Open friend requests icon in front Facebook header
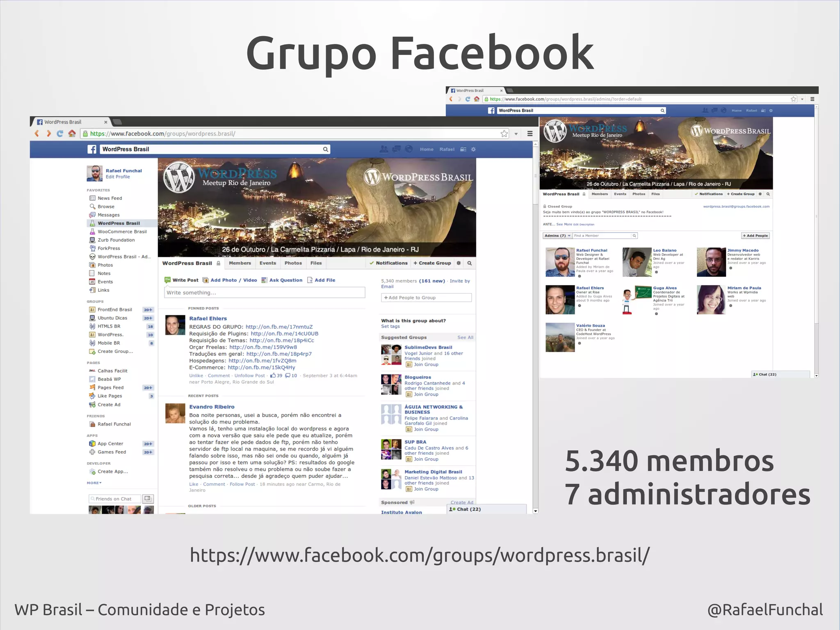The image size is (840, 630). click(x=383, y=149)
